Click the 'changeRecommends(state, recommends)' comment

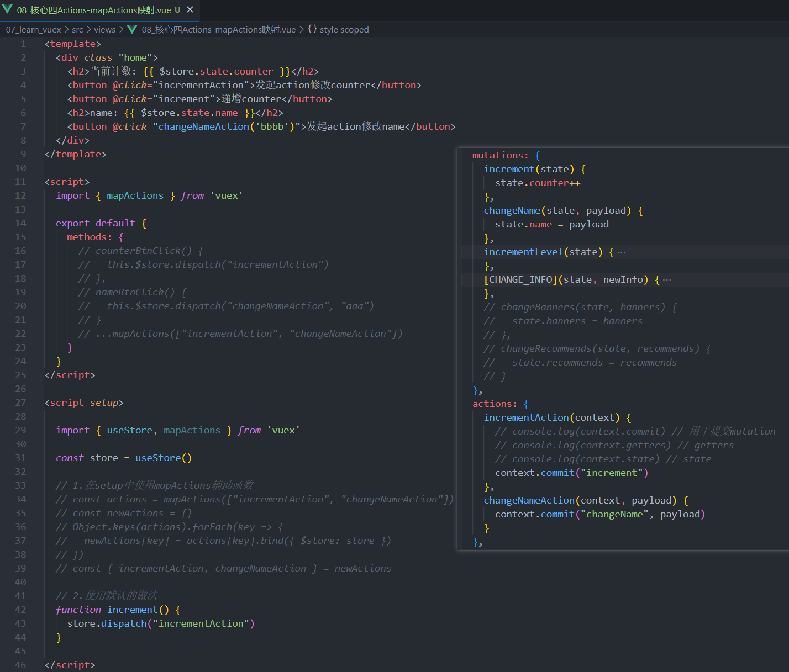click(597, 348)
